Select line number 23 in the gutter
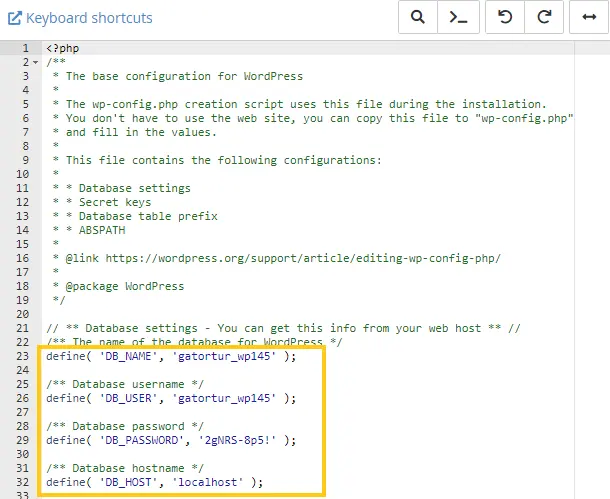Screen dimensions: 610x499 23,356
